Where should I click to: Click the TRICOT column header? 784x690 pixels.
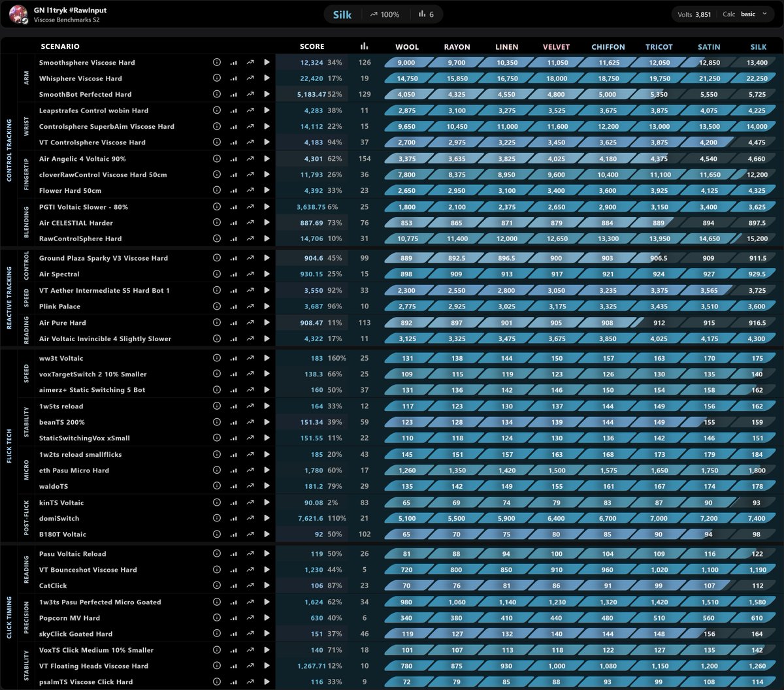(659, 47)
